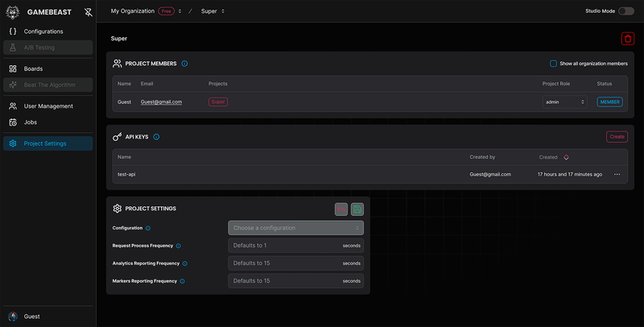Screen dimensions: 644x327
Task: Change the admin project role dropdown
Action: click(x=565, y=101)
